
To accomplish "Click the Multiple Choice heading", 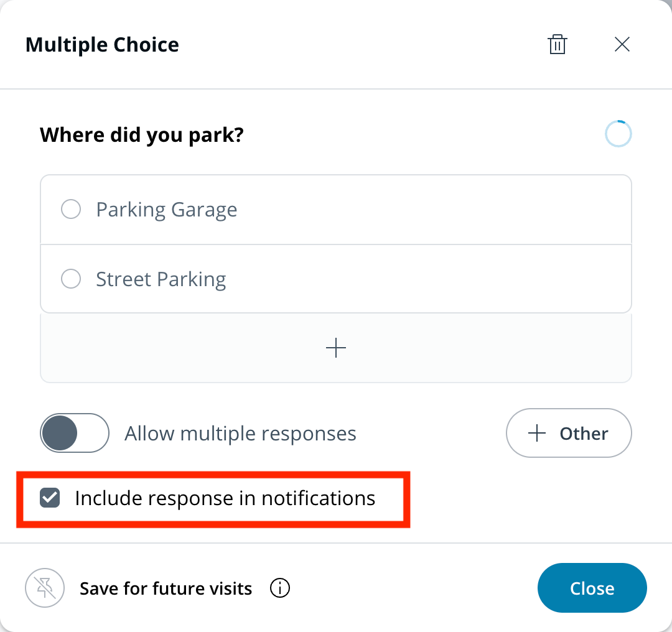I will (x=102, y=45).
